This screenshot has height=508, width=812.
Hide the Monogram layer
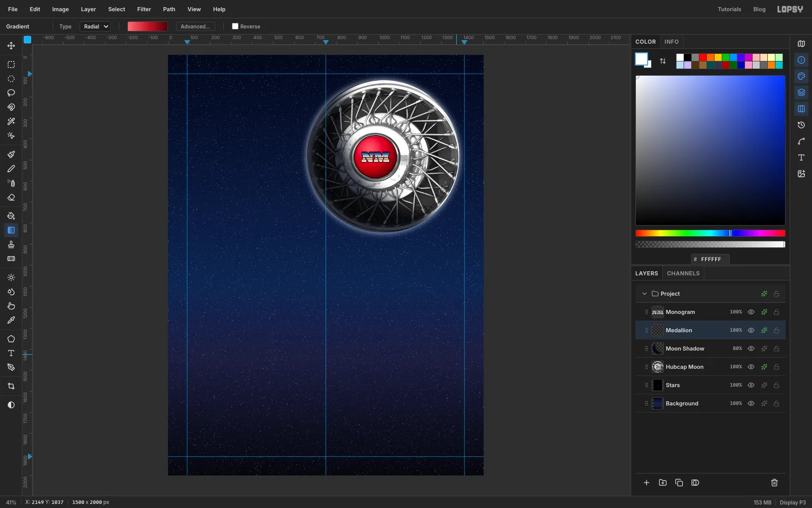tap(751, 312)
